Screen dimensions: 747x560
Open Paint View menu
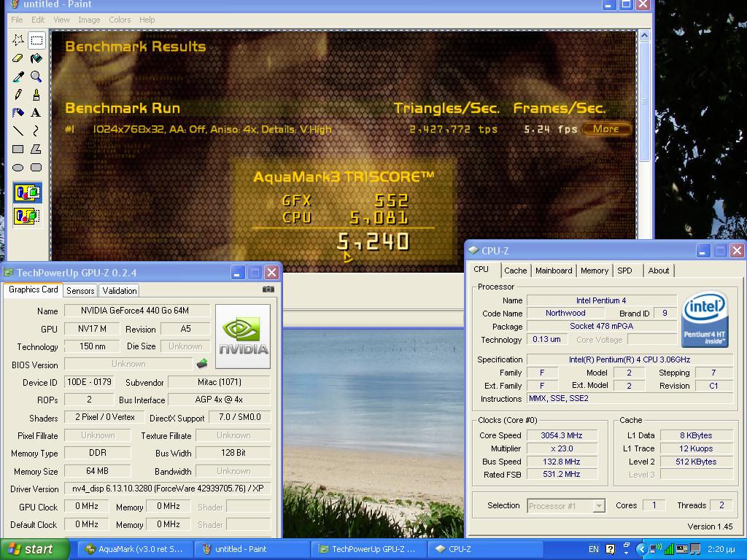[x=61, y=20]
